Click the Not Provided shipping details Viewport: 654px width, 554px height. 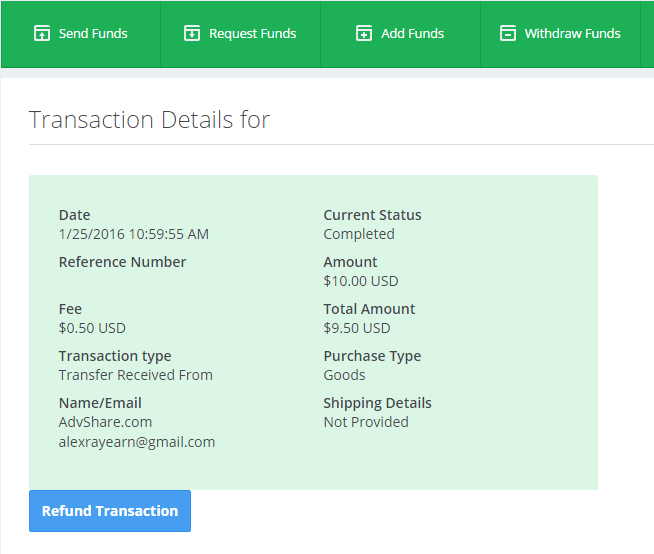tap(366, 422)
